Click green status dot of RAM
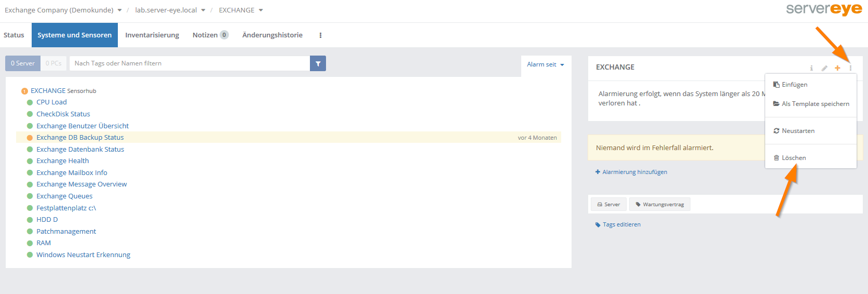This screenshot has height=294, width=868. click(30, 243)
